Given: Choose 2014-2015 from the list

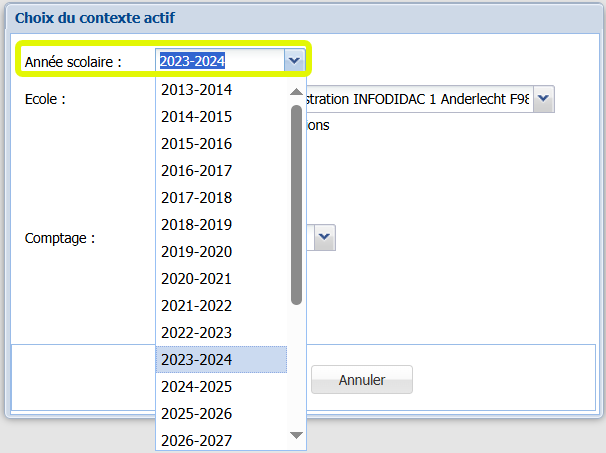Looking at the screenshot, I should pyautogui.click(x=197, y=117).
